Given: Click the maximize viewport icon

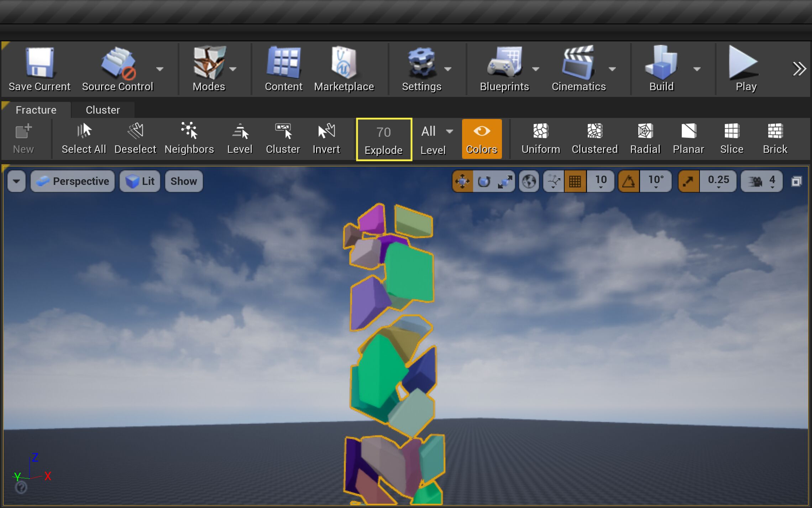Looking at the screenshot, I should [x=796, y=181].
